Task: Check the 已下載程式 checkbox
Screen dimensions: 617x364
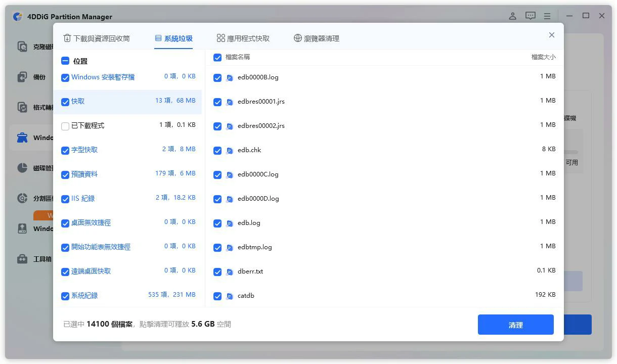Action: [x=65, y=126]
